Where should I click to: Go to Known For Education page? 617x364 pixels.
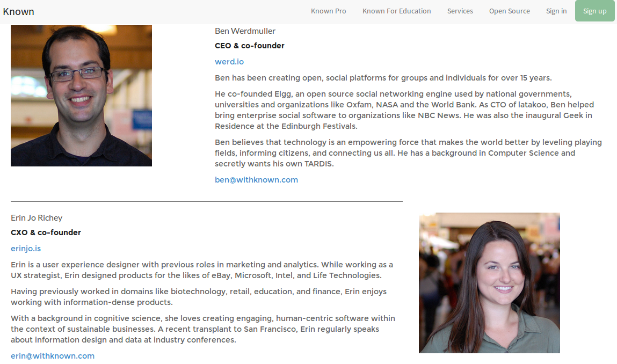(396, 11)
